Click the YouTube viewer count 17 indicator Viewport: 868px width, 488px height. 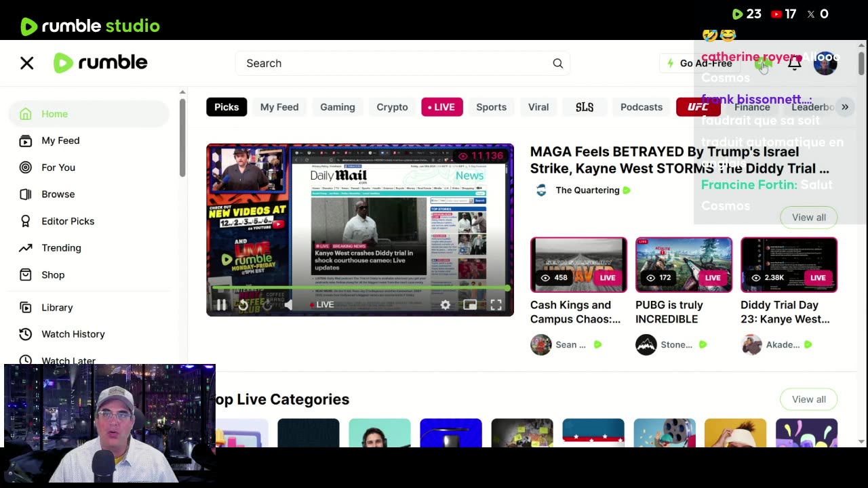[x=783, y=14]
